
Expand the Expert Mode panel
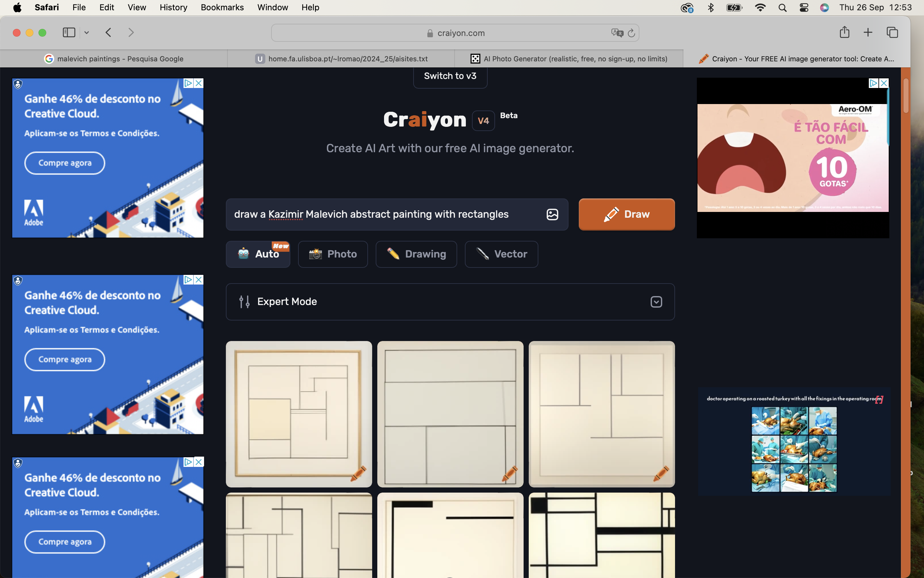pos(450,302)
